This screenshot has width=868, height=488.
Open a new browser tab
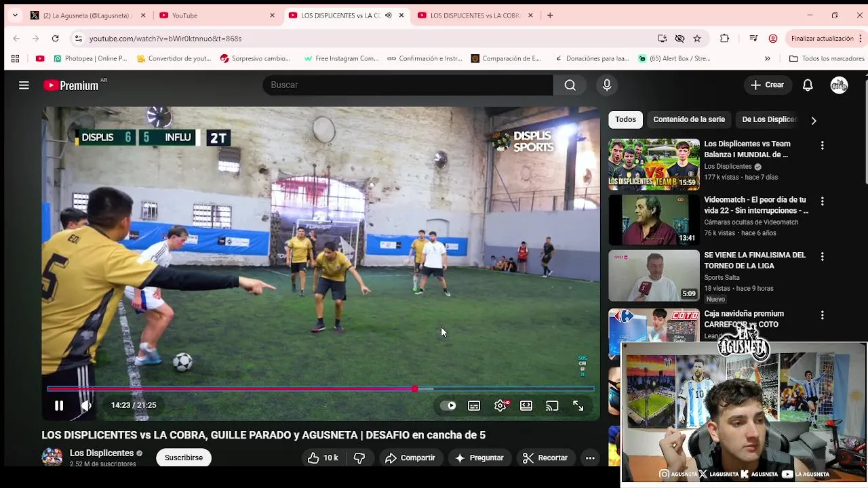click(x=550, y=15)
